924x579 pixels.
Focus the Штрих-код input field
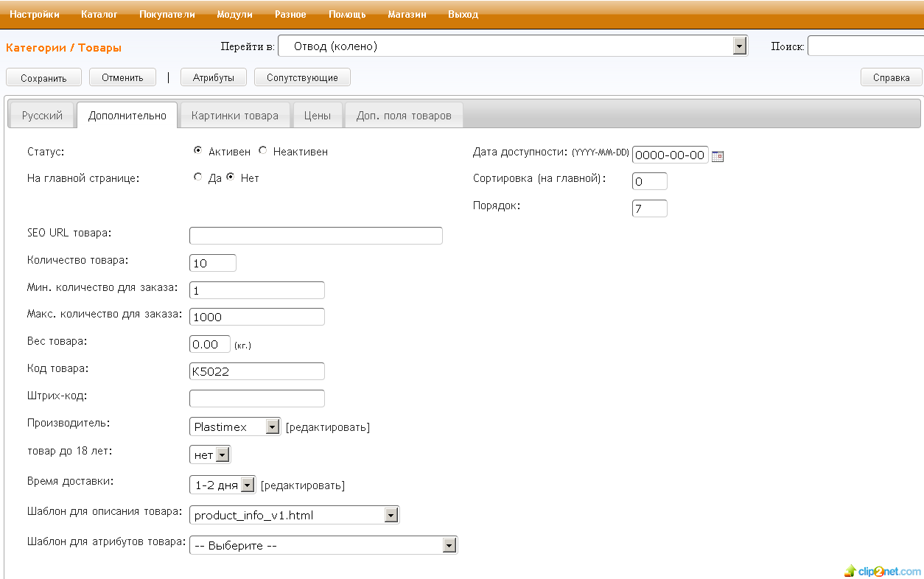coord(256,399)
